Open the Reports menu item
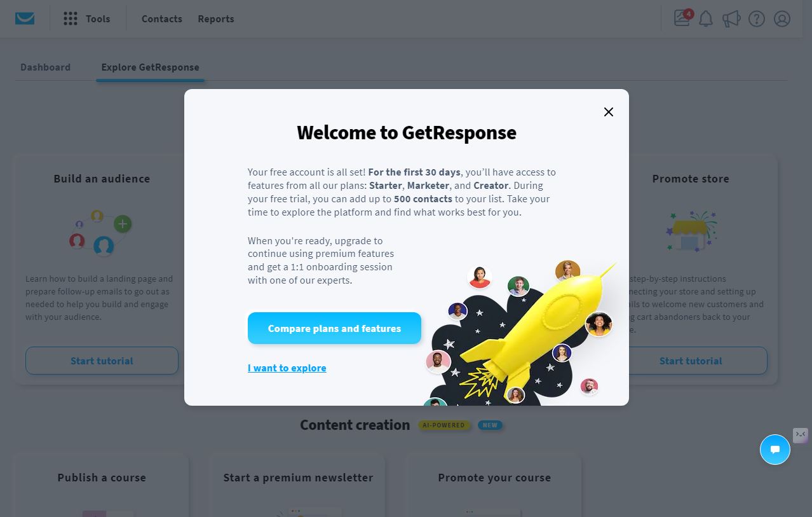Viewport: 812px width, 517px height. tap(216, 19)
